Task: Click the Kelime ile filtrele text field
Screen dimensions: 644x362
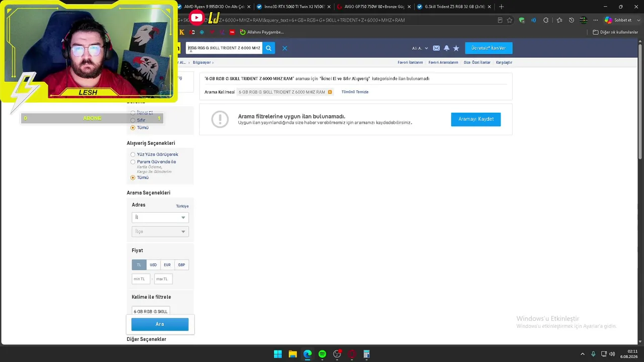Action: pos(150,311)
